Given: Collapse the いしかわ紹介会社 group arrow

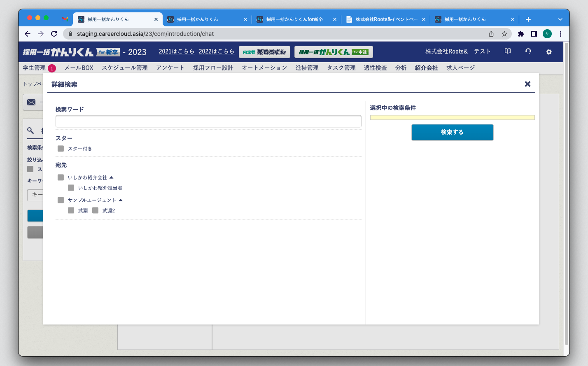Looking at the screenshot, I should 112,177.
